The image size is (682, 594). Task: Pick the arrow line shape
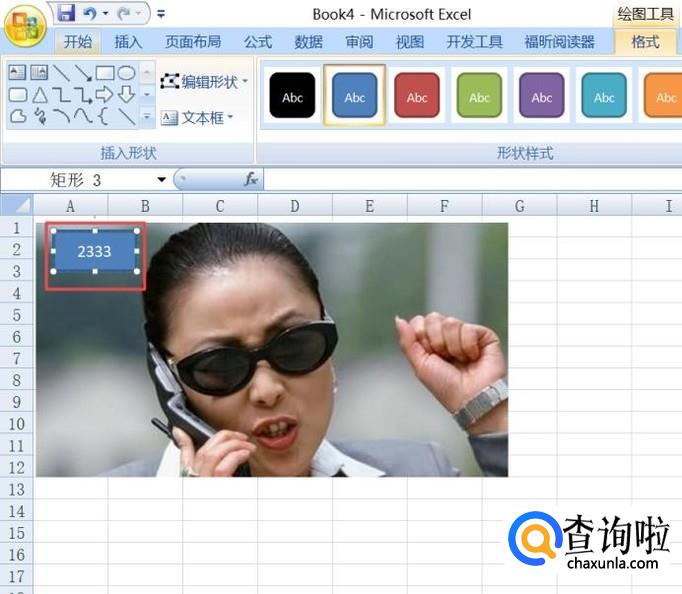[x=83, y=73]
